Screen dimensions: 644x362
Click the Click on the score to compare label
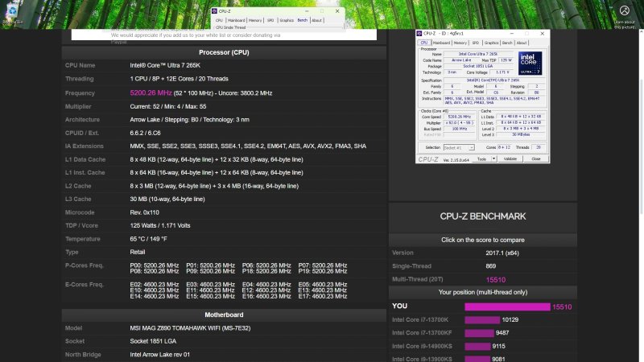click(482, 240)
